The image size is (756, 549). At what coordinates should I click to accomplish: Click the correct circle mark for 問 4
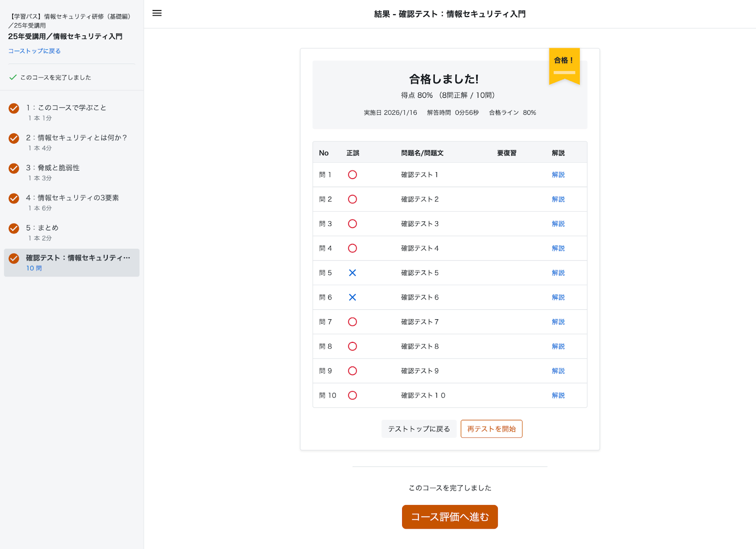click(352, 248)
